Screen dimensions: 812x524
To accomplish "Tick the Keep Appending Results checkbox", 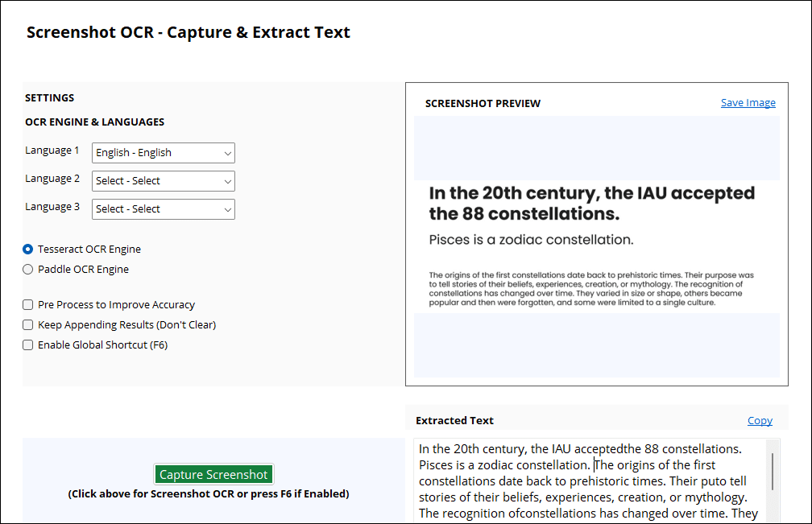I will click(28, 325).
